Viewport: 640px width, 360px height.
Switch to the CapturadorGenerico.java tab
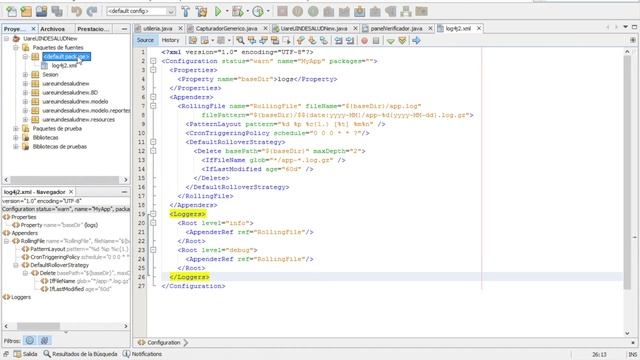tap(227, 29)
